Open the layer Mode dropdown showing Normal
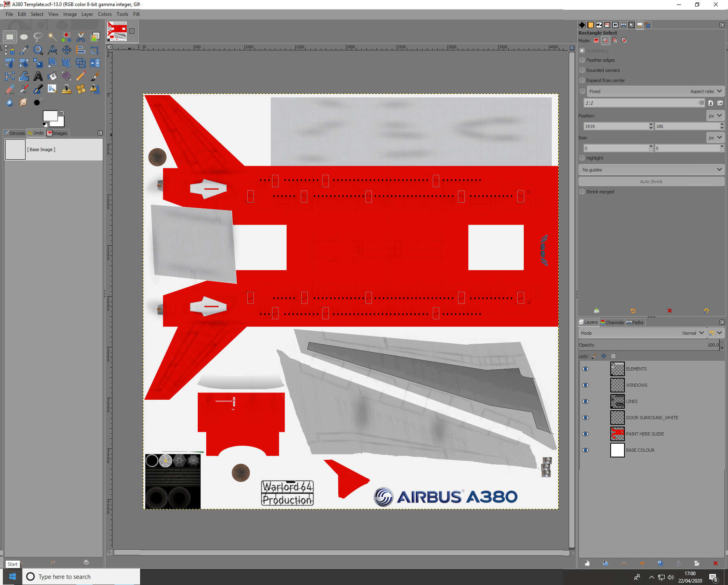This screenshot has height=585, width=728. (694, 333)
